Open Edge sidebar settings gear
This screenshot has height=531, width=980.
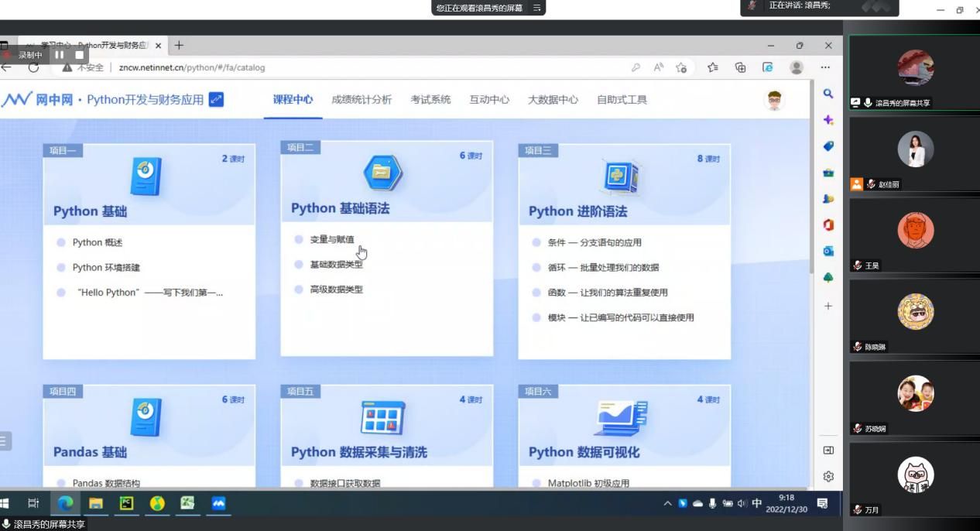pyautogui.click(x=828, y=476)
